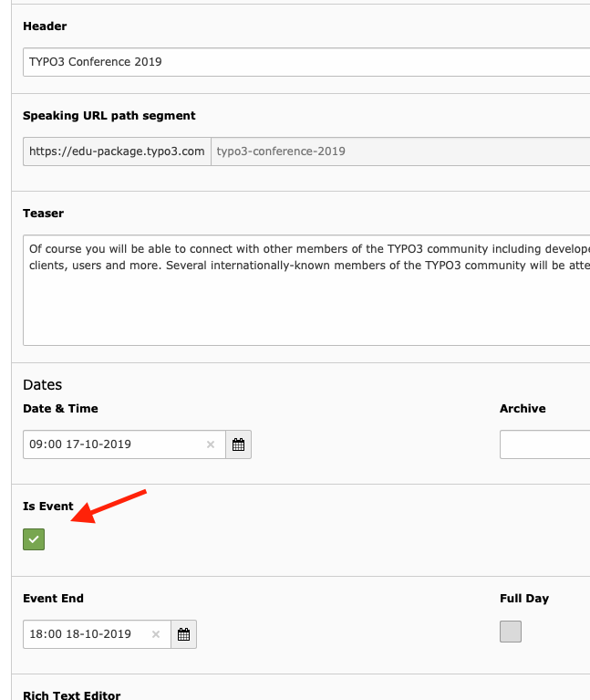Click the Rich Text Editor label

click(x=71, y=695)
